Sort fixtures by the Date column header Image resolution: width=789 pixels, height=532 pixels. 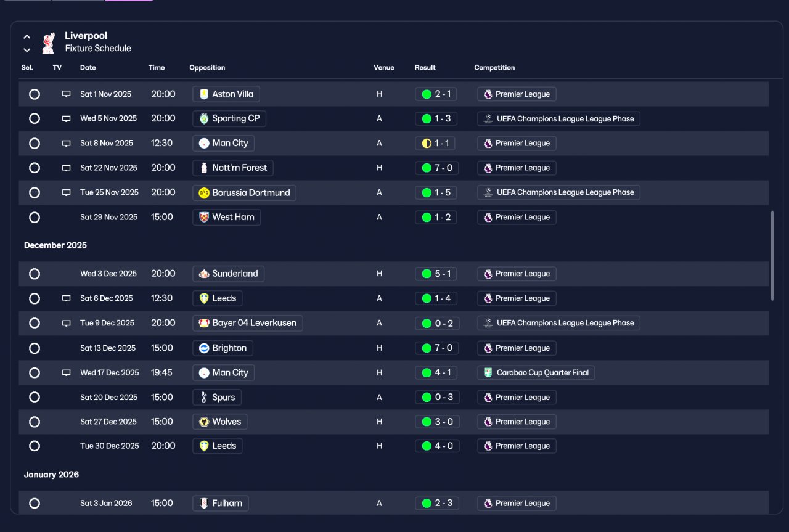tap(88, 68)
